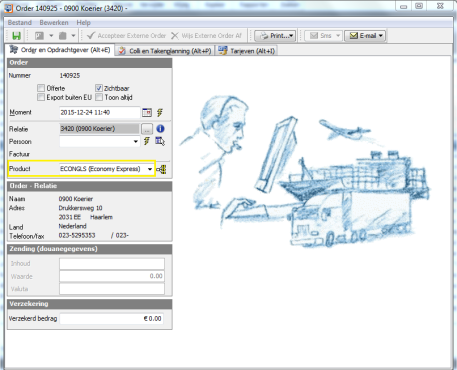Expand the arrow next to clipboard icon
This screenshot has height=370, width=457.
click(73, 36)
